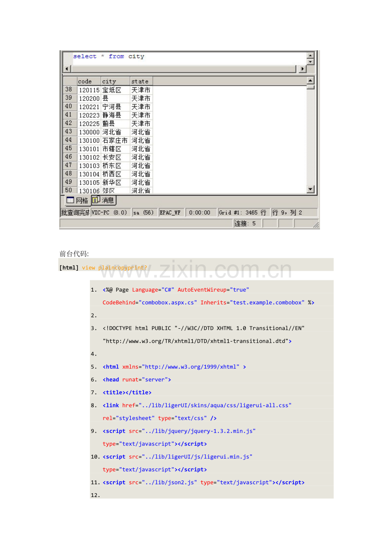Click status bar time '0:00:00'
The width and height of the screenshot is (392, 555).
[x=200, y=212]
